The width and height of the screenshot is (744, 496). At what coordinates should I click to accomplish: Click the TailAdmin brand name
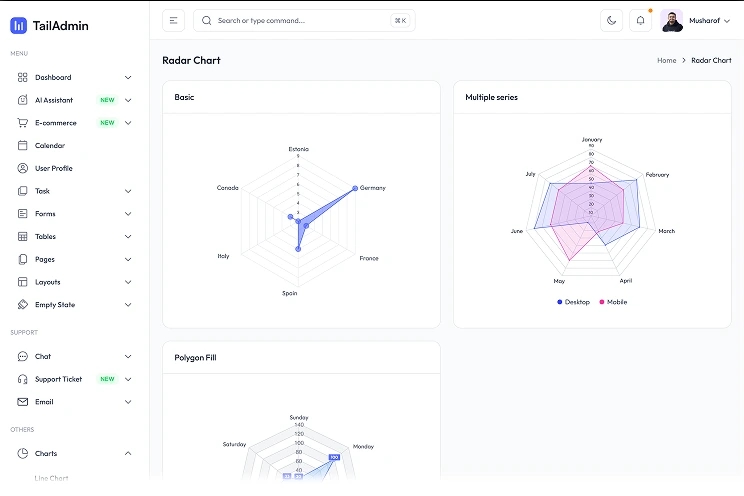(x=61, y=26)
